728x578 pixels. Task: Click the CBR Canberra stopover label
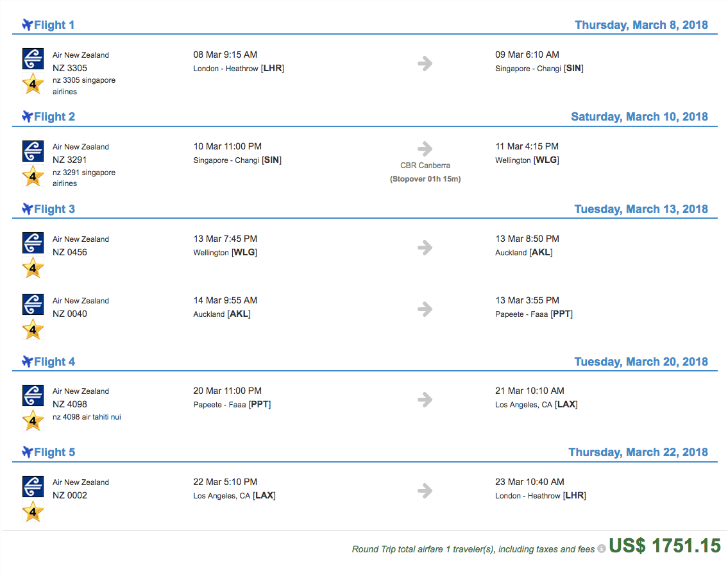tap(425, 166)
